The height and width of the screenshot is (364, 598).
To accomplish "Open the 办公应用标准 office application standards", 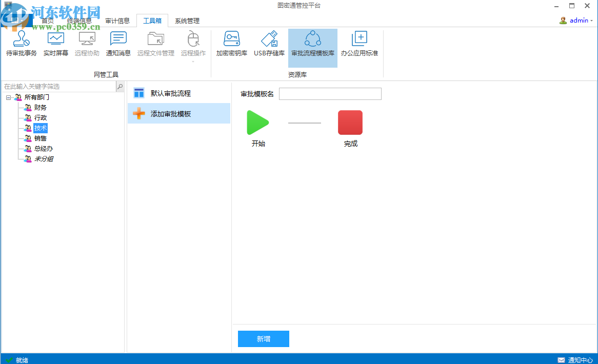I will [x=360, y=43].
